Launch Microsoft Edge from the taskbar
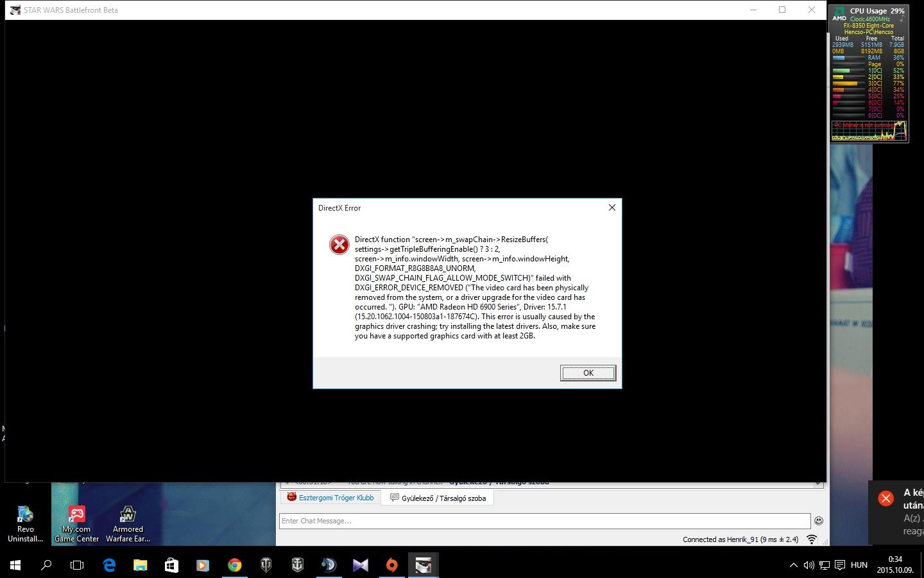The image size is (924, 578). point(109,565)
